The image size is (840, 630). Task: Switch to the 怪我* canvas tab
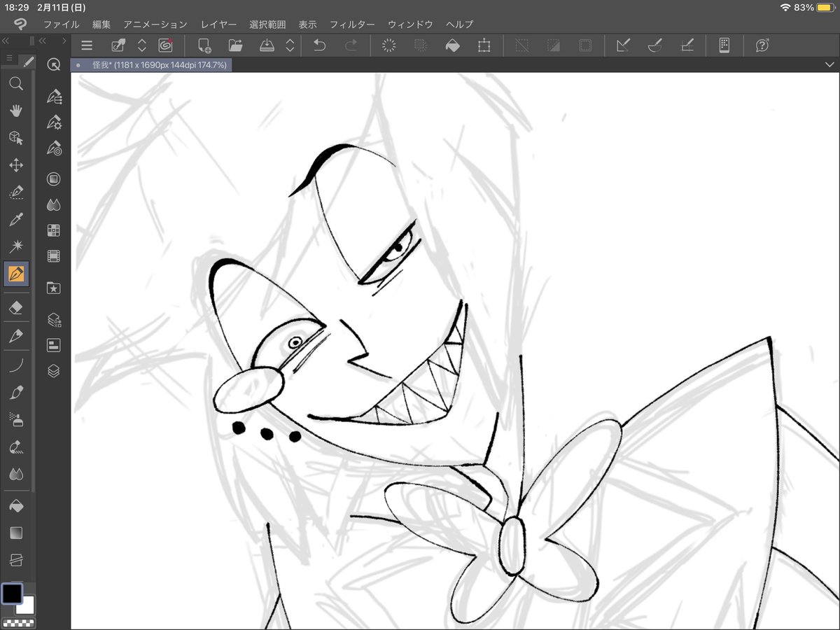(151, 64)
